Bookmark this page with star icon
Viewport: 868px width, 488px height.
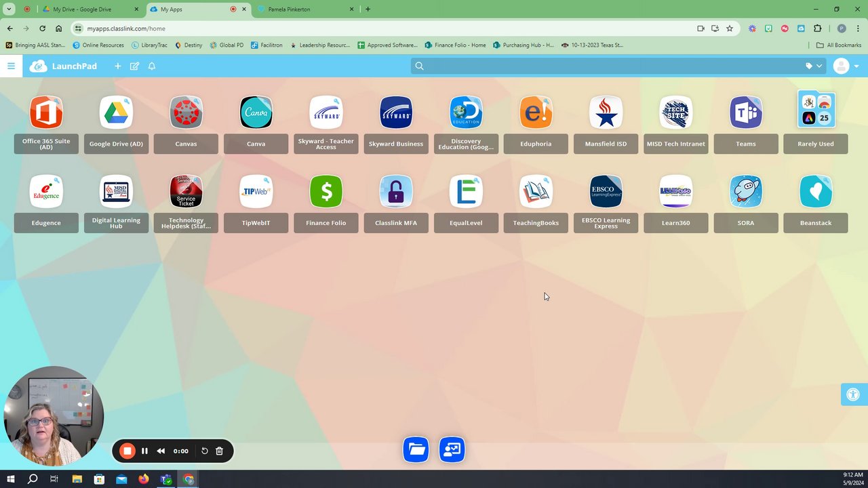730,28
